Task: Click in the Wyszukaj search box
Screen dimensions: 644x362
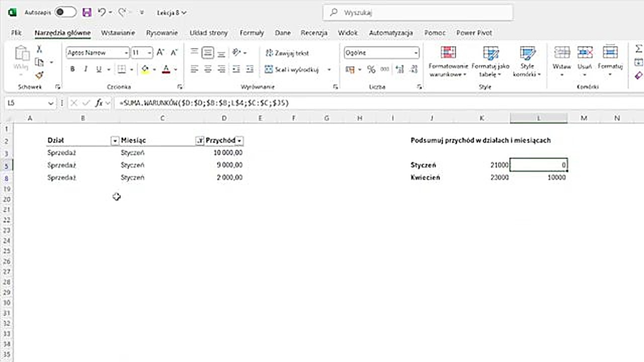Action: pos(418,13)
